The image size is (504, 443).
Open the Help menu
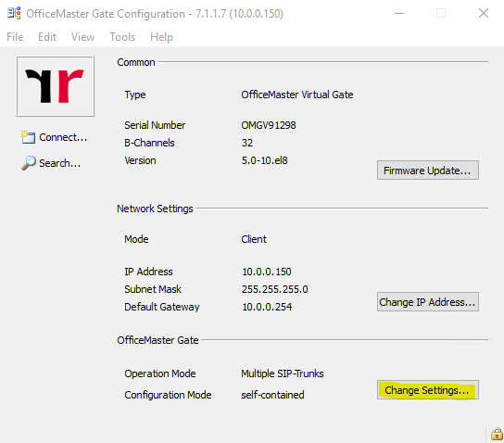[161, 37]
